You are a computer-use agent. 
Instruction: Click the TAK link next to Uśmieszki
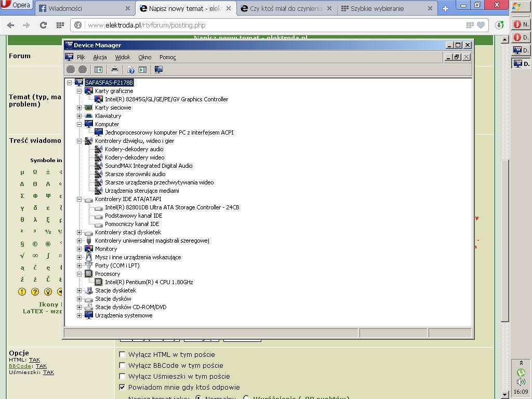click(x=48, y=372)
